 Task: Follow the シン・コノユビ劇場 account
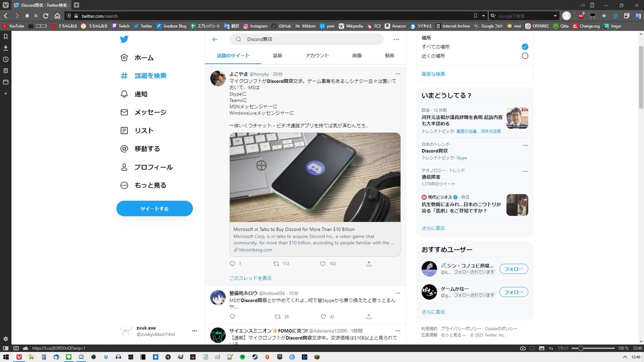point(514,269)
